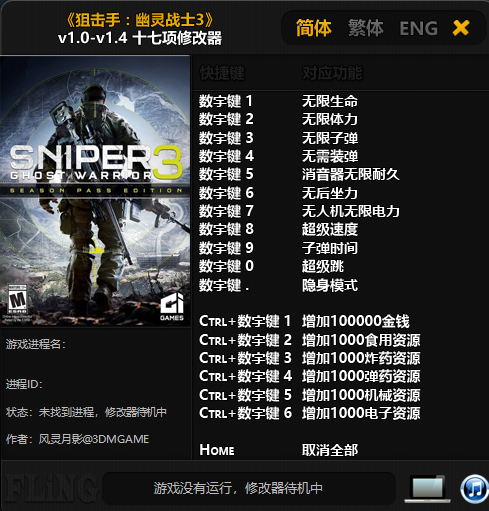489x511 pixels.
Task: Close the trainer with yellow X
Action: click(461, 28)
